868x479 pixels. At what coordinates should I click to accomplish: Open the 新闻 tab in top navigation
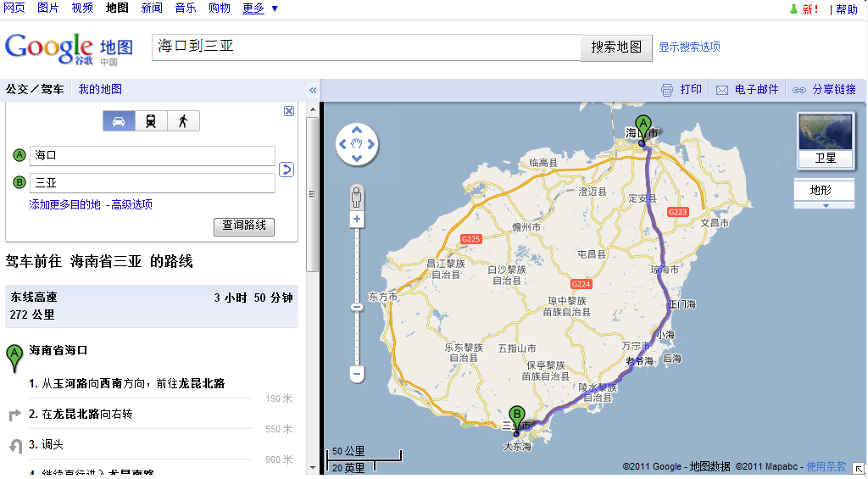pos(152,8)
